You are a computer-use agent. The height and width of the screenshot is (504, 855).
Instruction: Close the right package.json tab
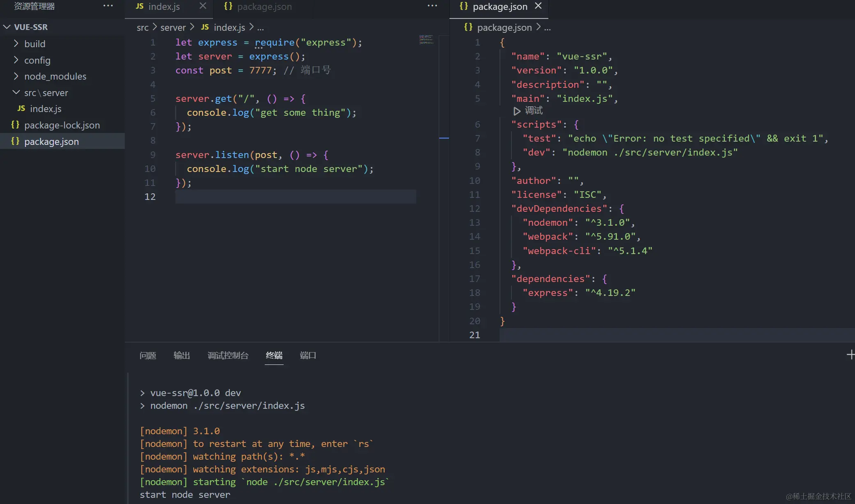pyautogui.click(x=538, y=6)
